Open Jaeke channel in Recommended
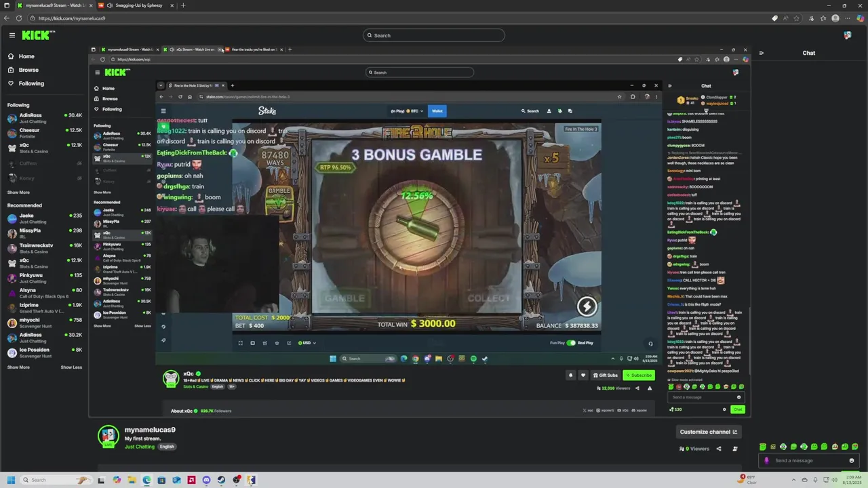The height and width of the screenshot is (488, 868). click(44, 218)
